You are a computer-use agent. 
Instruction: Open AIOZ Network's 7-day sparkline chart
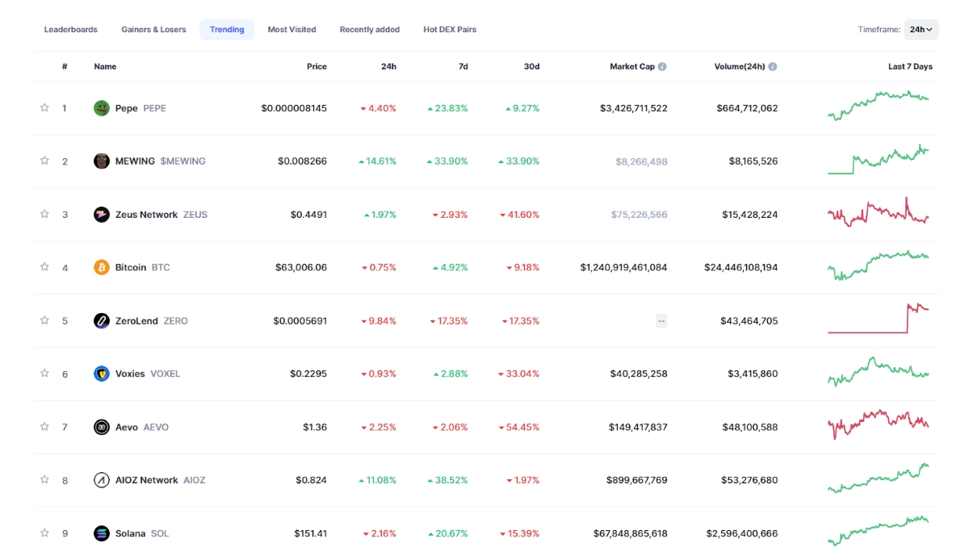pyautogui.click(x=879, y=478)
